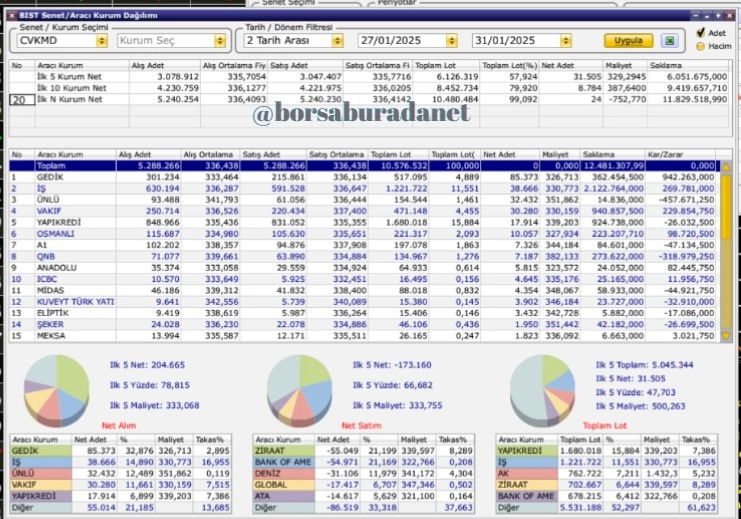Click the İlk N Kurum Net row
Image resolution: width=741 pixels, height=519 pixels.
[370, 99]
